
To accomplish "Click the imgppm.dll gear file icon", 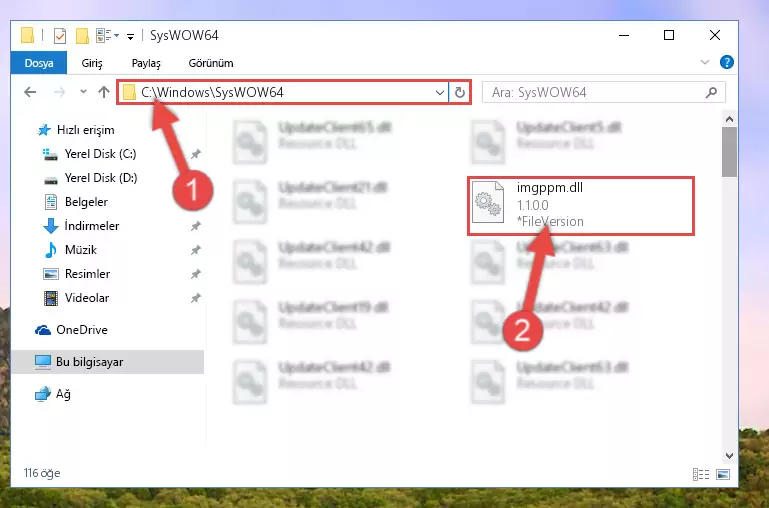I will (488, 202).
